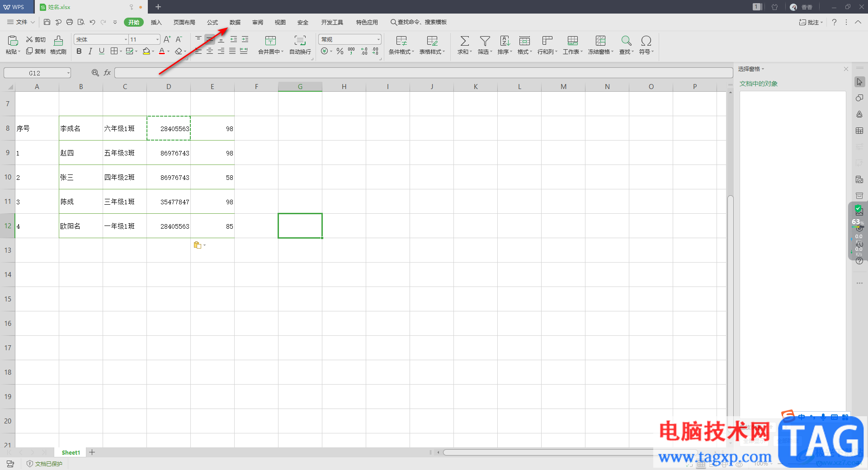Toggle middle vertical alignment
This screenshot has width=868, height=470.
pyautogui.click(x=210, y=39)
